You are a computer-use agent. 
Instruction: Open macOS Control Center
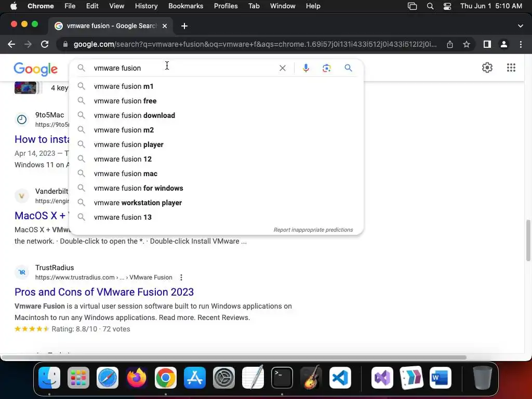click(x=447, y=6)
